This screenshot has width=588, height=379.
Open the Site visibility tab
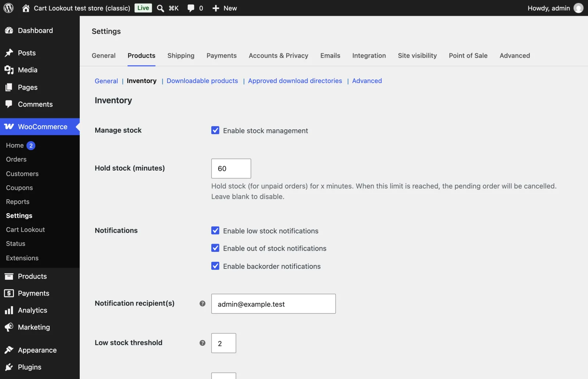click(417, 56)
